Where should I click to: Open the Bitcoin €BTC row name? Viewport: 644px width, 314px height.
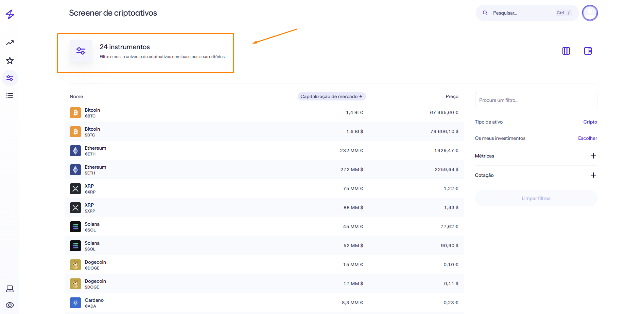(92, 110)
